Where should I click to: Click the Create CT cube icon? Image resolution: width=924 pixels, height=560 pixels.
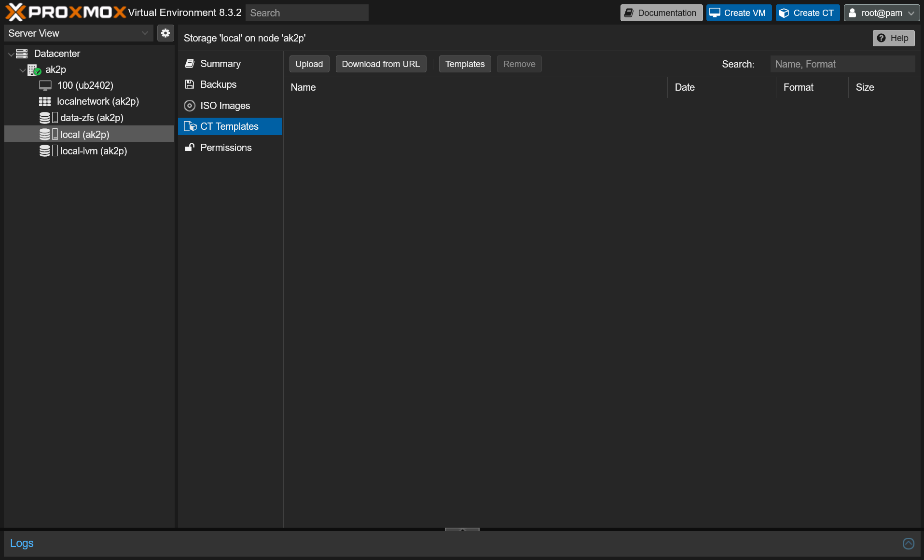tap(784, 13)
